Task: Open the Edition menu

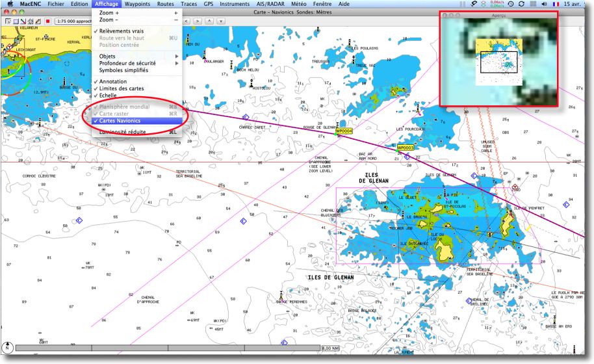Action: 79,4
